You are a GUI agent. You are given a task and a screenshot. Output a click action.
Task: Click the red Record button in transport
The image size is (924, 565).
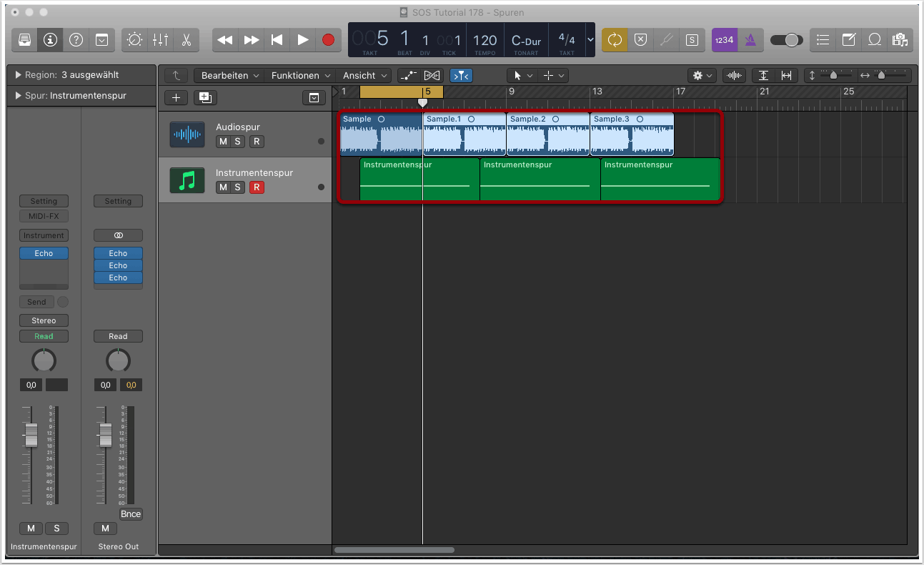[x=328, y=40]
